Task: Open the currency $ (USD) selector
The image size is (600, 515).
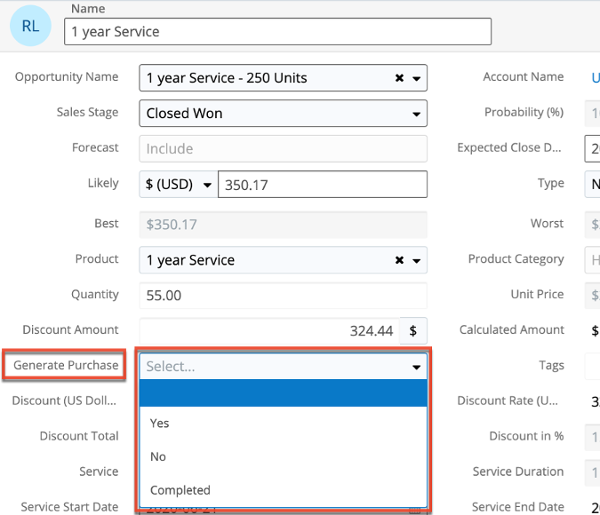Action: tap(178, 185)
